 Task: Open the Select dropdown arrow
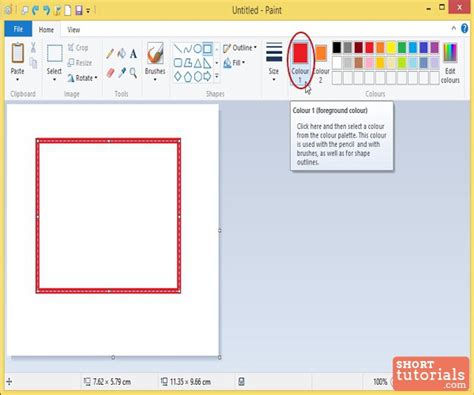click(x=54, y=80)
